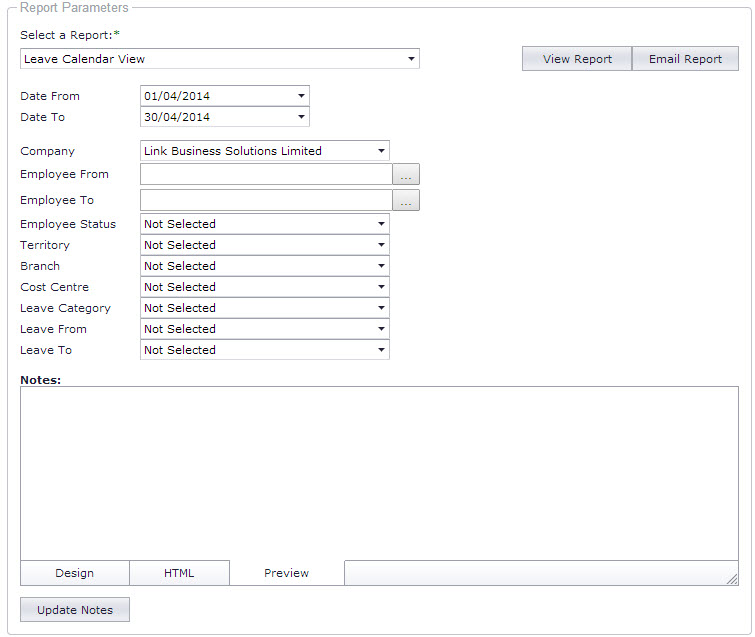This screenshot has width=755, height=637.
Task: Switch to the Design tab
Action: [x=75, y=573]
